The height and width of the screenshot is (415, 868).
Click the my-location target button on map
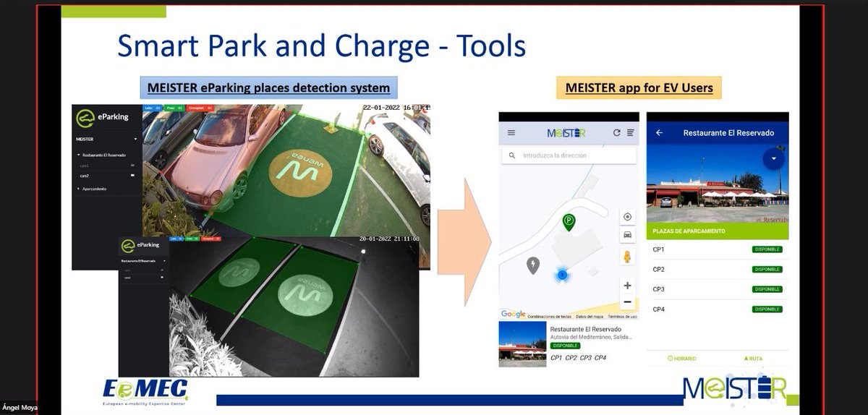tap(627, 217)
